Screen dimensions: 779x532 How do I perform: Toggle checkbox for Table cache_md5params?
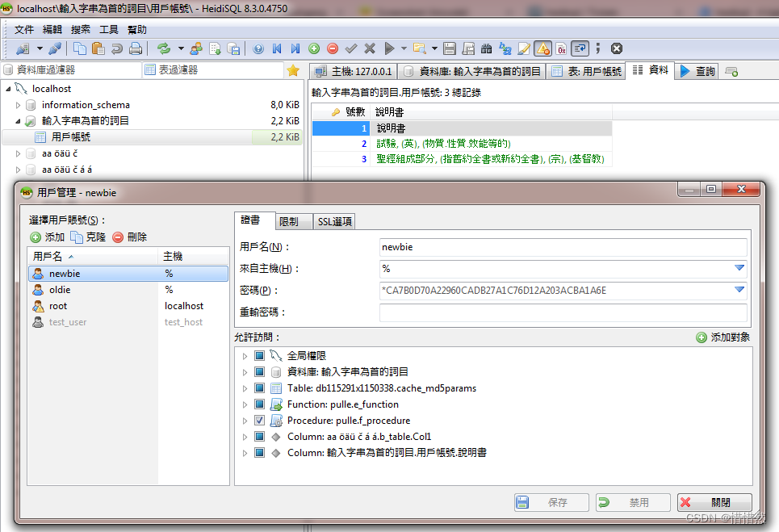(259, 388)
